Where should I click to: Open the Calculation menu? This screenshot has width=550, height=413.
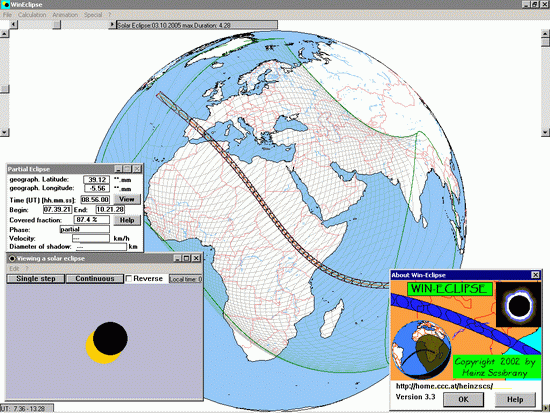[x=32, y=15]
